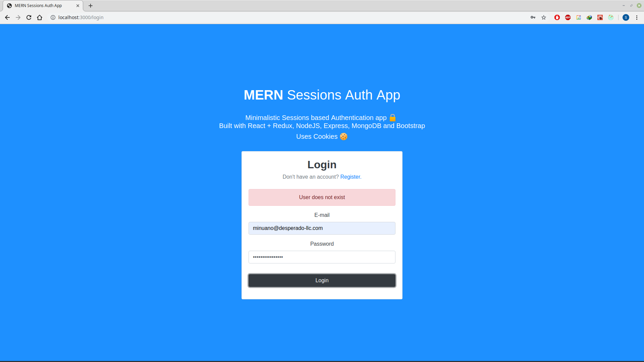This screenshot has height=362, width=644.
Task: Click the image share extension icon
Action: click(579, 17)
